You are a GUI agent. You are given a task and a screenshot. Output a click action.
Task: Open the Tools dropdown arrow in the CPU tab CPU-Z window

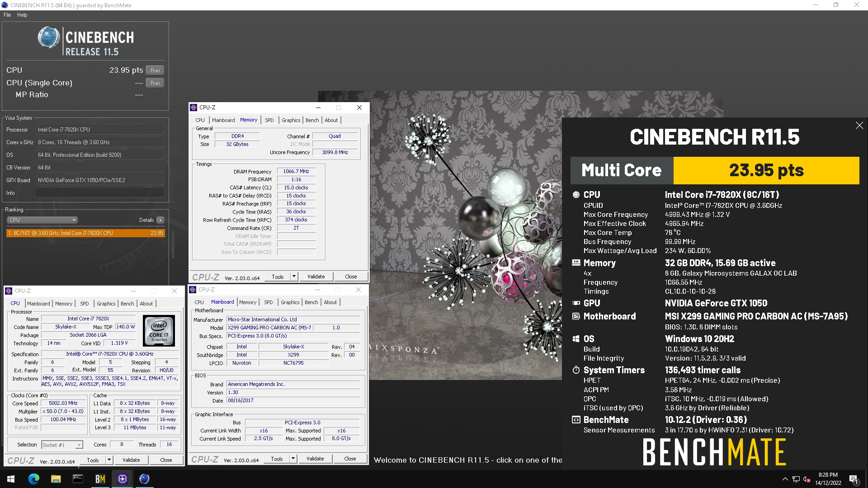109,460
